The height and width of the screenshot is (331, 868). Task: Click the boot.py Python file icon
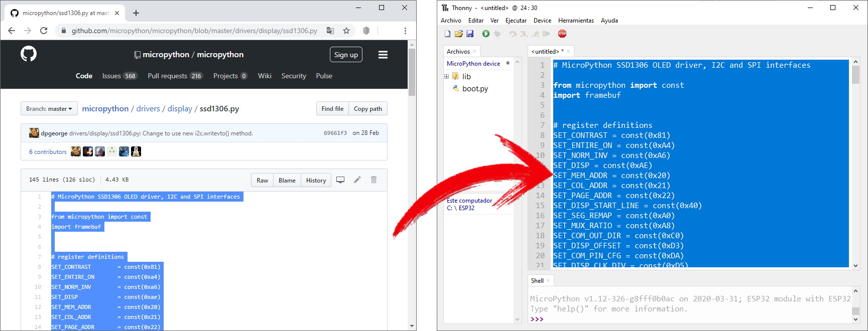click(x=456, y=88)
